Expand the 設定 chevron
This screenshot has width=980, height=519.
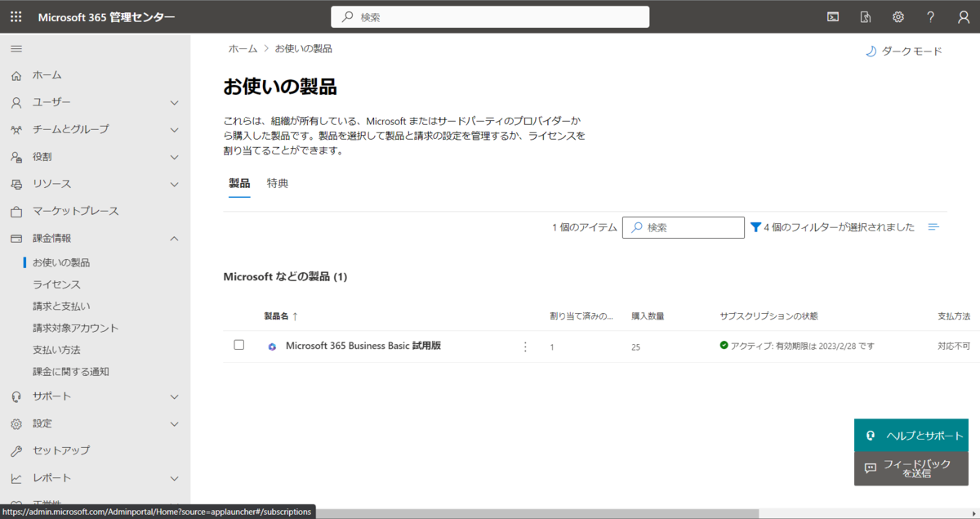point(174,423)
